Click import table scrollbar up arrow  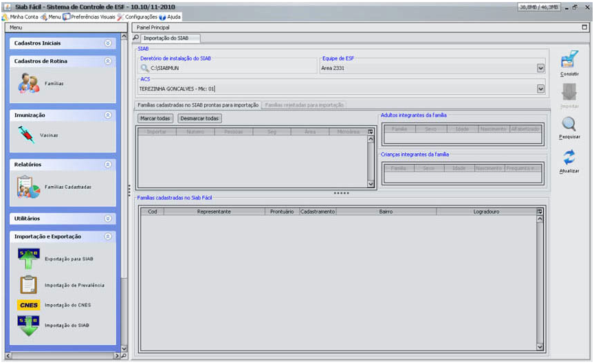pos(371,139)
